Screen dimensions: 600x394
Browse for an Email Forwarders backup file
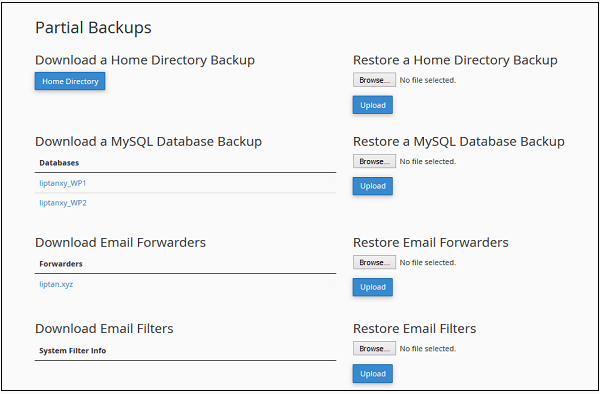tap(374, 262)
